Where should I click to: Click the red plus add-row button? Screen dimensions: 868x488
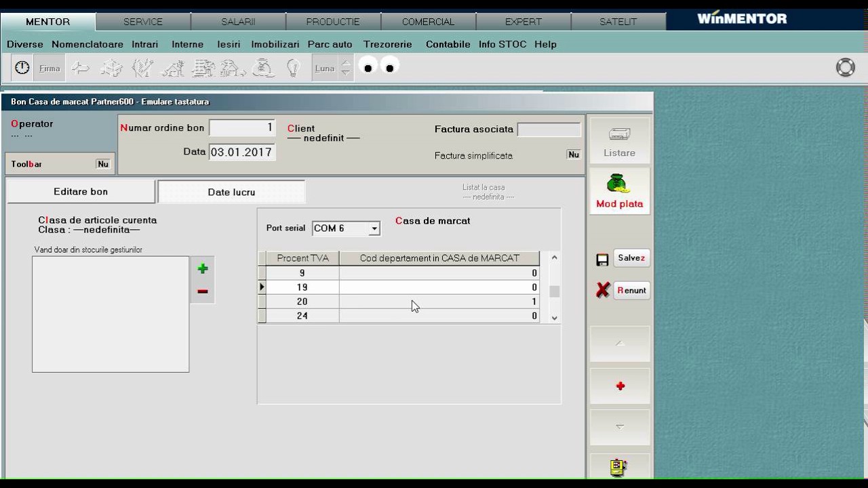pos(620,386)
